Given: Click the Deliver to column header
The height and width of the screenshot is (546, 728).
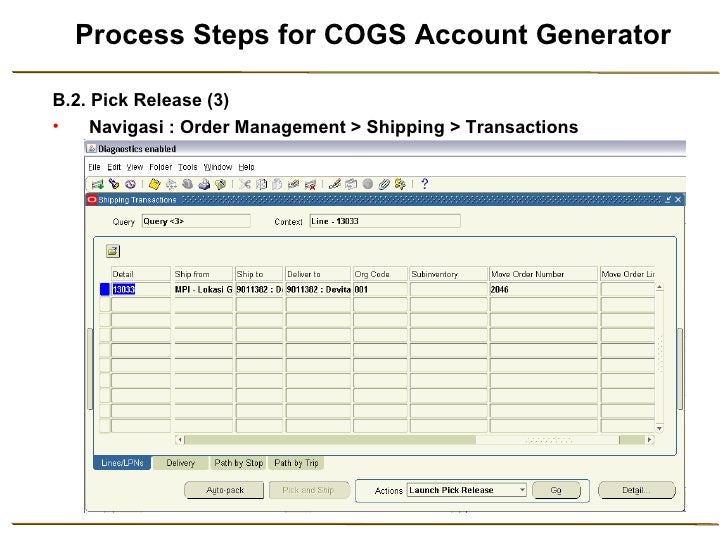Looking at the screenshot, I should pos(318,274).
